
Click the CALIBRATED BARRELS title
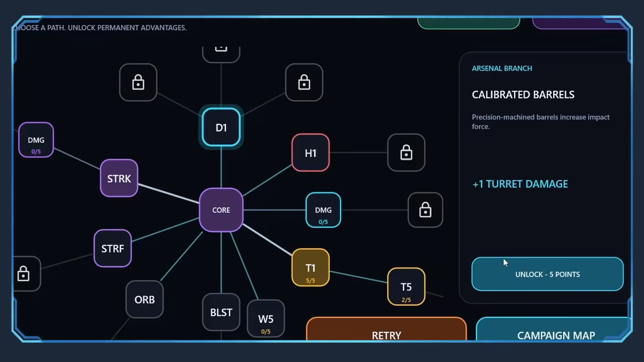[x=523, y=95]
